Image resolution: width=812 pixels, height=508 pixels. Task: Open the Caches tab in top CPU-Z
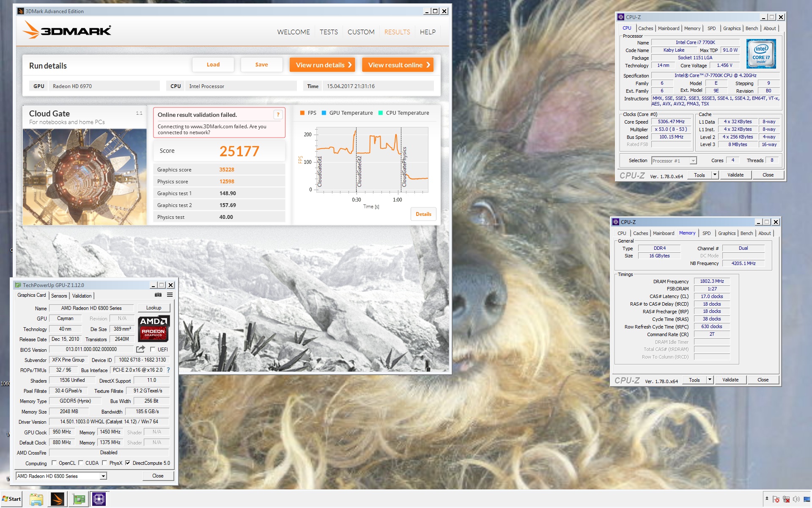645,28
